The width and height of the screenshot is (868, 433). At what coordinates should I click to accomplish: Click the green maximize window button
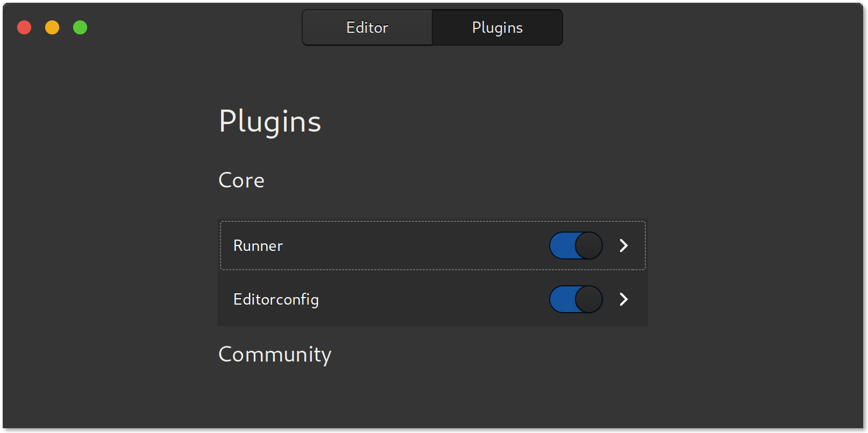pyautogui.click(x=80, y=27)
